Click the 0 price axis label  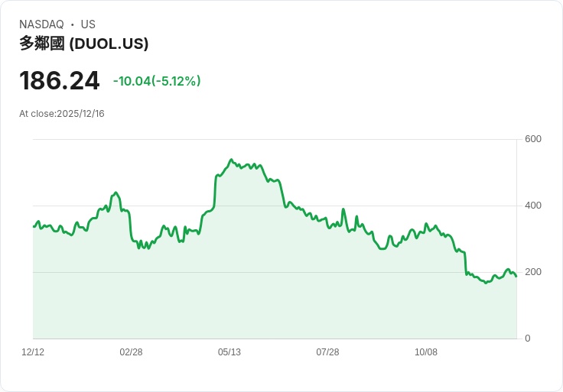(528, 339)
